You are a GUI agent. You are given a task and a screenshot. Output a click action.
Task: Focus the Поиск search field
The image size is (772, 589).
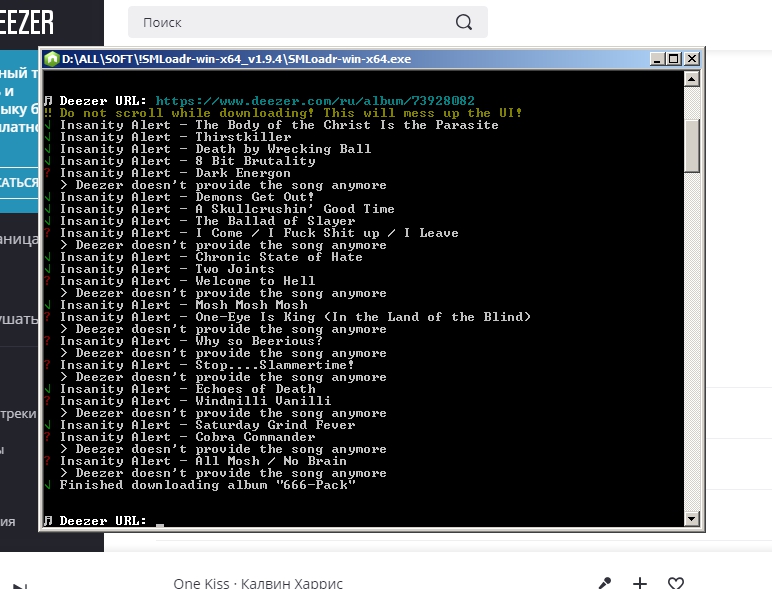coord(308,22)
